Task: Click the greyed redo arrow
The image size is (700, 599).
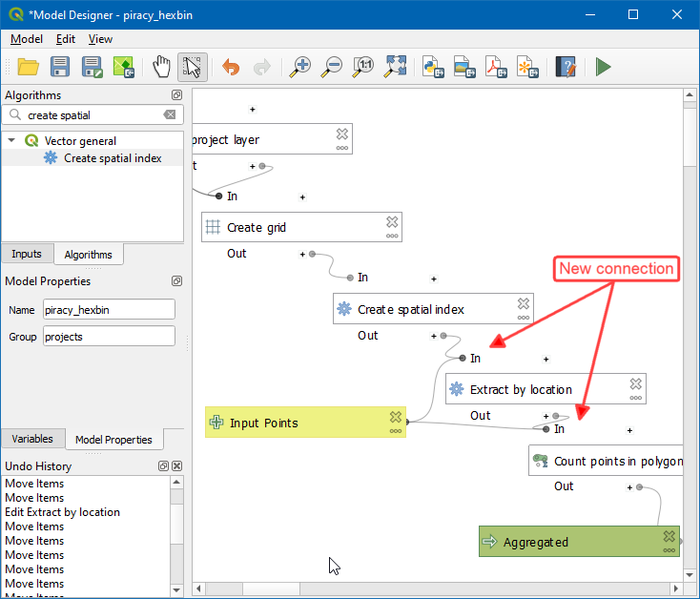Action: point(262,68)
